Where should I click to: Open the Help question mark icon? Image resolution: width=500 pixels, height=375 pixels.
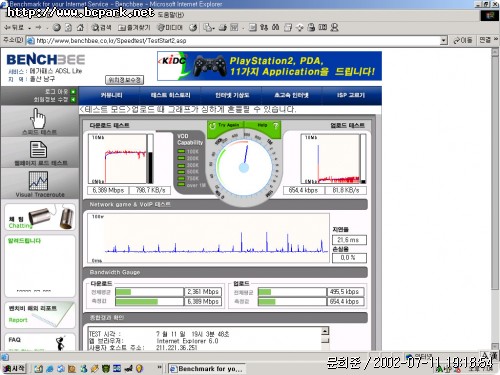275,126
